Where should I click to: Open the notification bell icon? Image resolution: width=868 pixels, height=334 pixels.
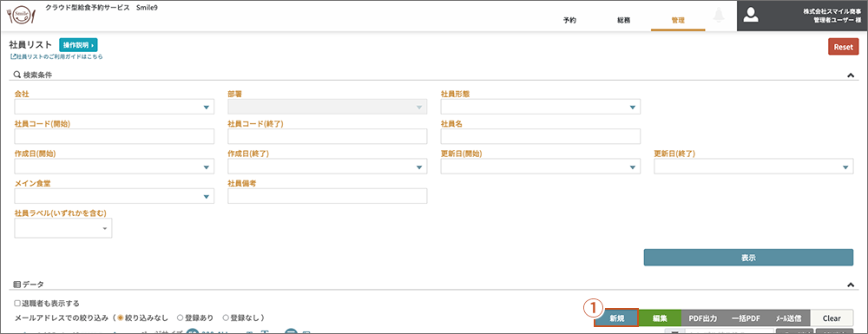point(720,16)
